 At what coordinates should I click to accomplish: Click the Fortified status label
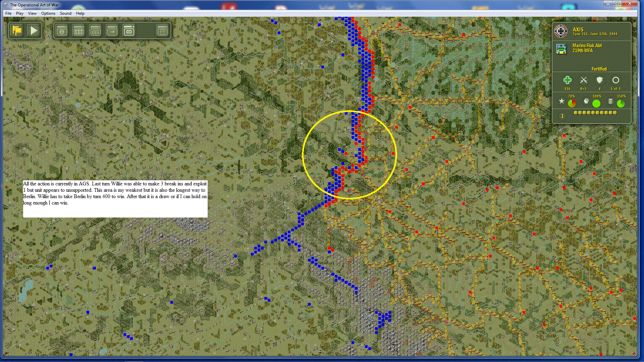pos(599,69)
